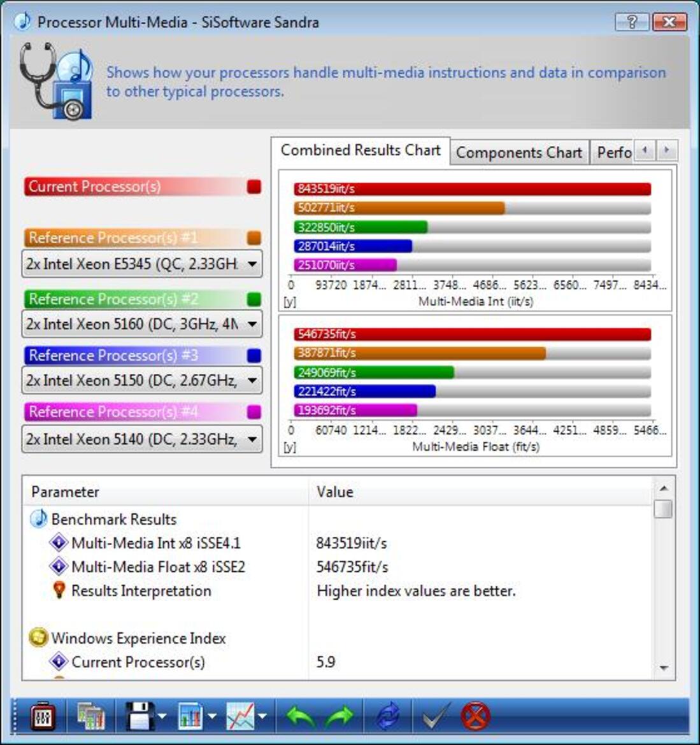Select the Combined Results Chart tab
This screenshot has width=700, height=745.
(361, 150)
